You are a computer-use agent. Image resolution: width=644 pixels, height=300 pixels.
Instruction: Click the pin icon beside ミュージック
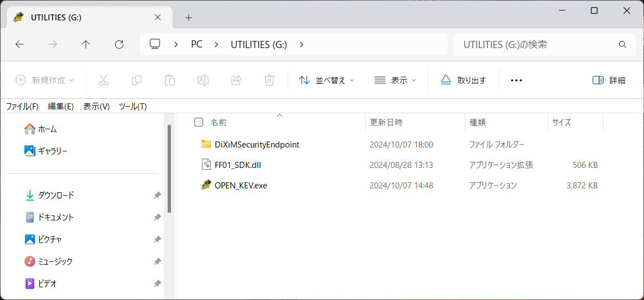pyautogui.click(x=157, y=261)
